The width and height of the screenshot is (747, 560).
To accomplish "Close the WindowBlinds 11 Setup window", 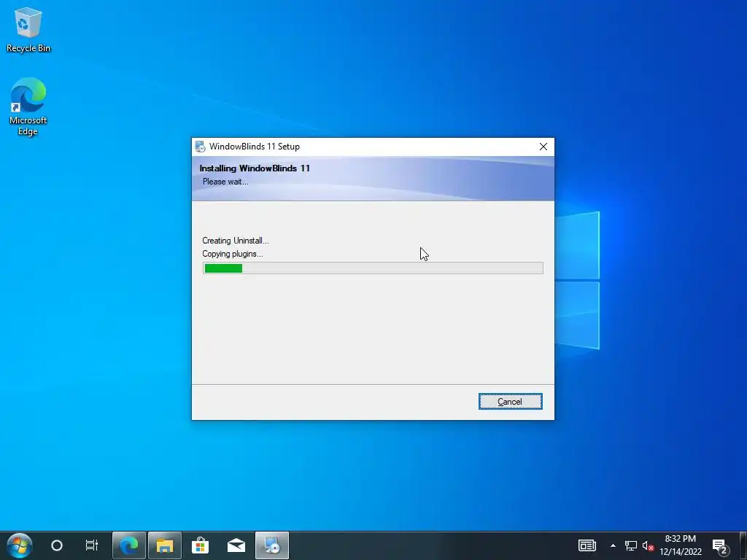I will pos(543,147).
